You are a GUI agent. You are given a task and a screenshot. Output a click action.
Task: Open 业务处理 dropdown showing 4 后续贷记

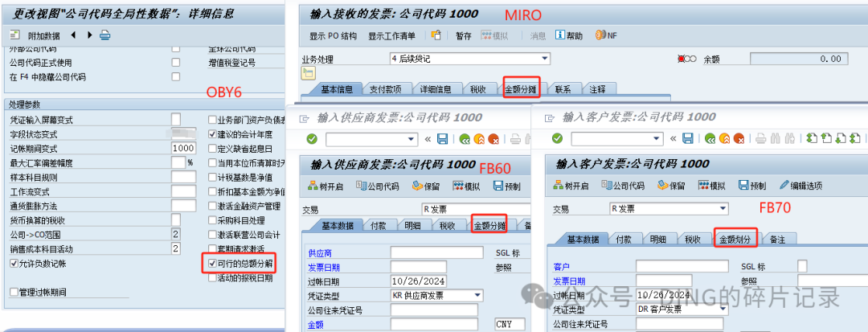[545, 58]
